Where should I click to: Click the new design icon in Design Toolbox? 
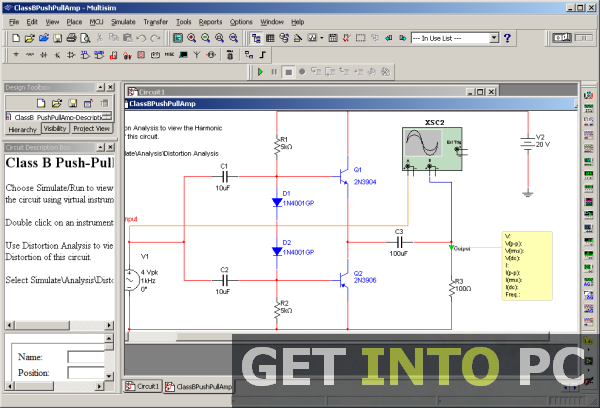pos(41,103)
